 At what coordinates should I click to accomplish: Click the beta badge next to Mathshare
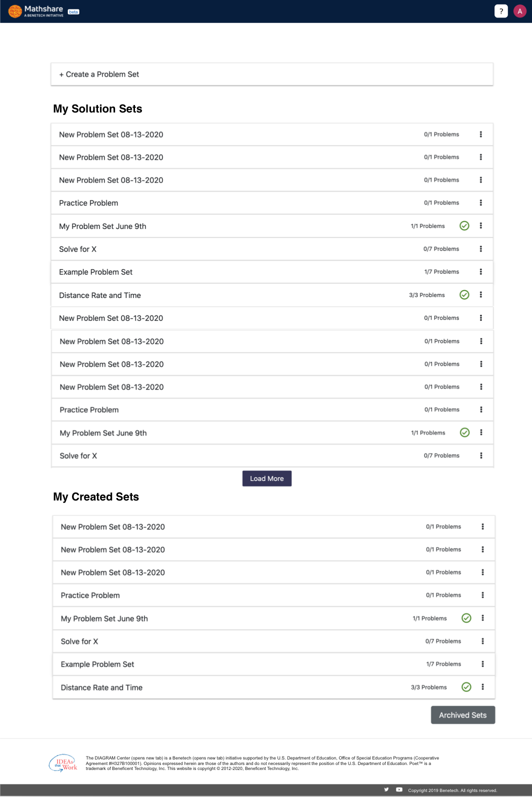[x=73, y=11]
